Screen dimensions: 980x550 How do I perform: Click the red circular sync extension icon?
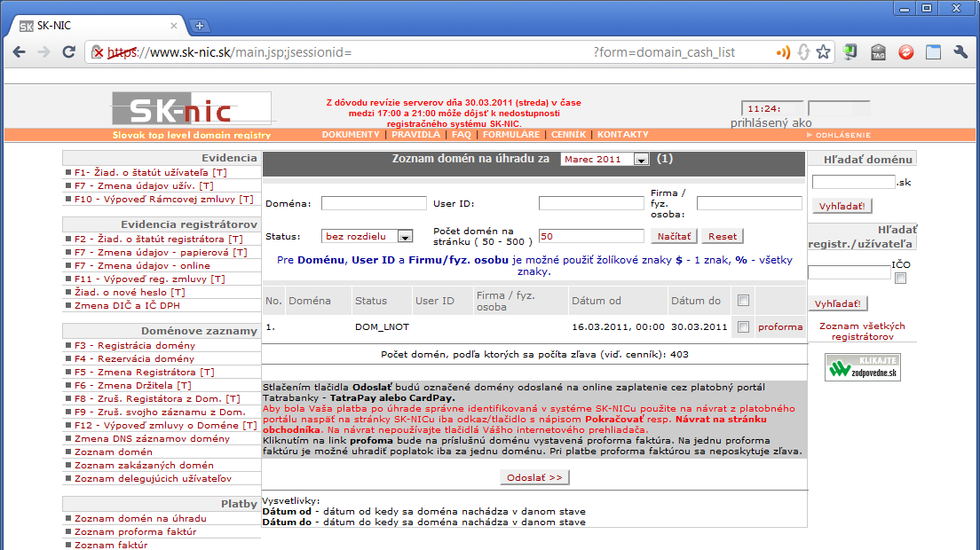click(905, 52)
